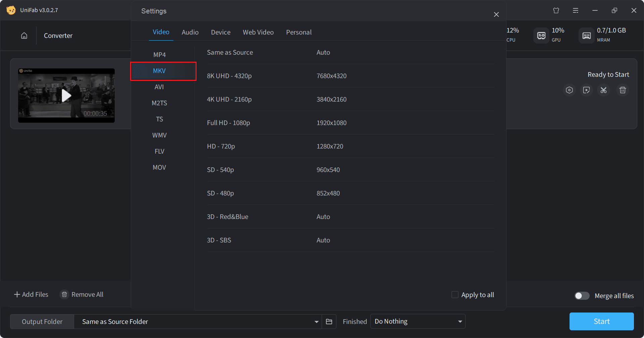The image size is (644, 338).
Task: Click the Home icon next to Converter
Action: [24, 36]
